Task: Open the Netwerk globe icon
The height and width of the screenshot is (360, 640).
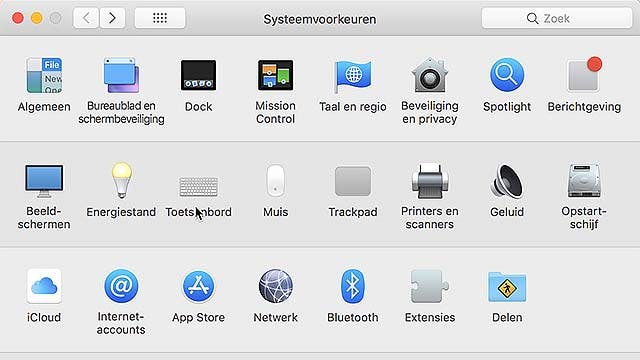Action: 276,286
